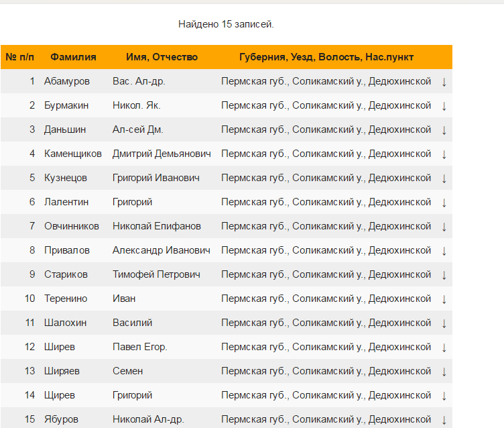Click the name Николай Ал-др. in Ябуров's row
504x428 pixels.
click(148, 419)
